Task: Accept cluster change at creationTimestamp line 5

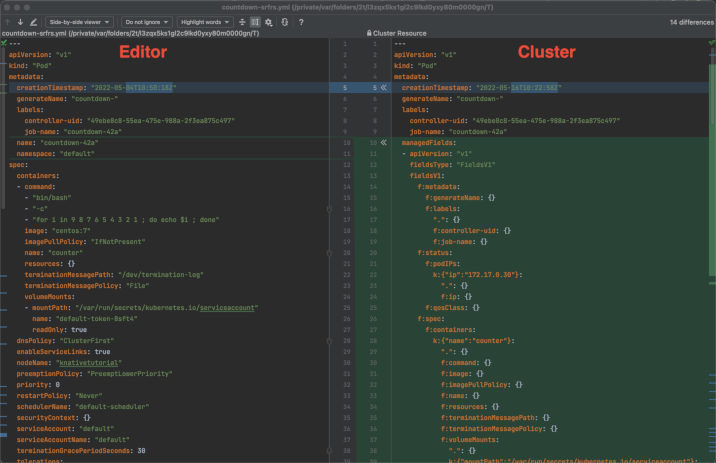Action: tap(384, 88)
